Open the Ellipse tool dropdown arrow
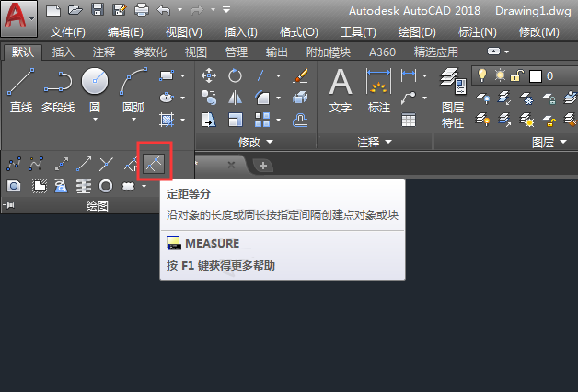578x392 pixels. (183, 98)
